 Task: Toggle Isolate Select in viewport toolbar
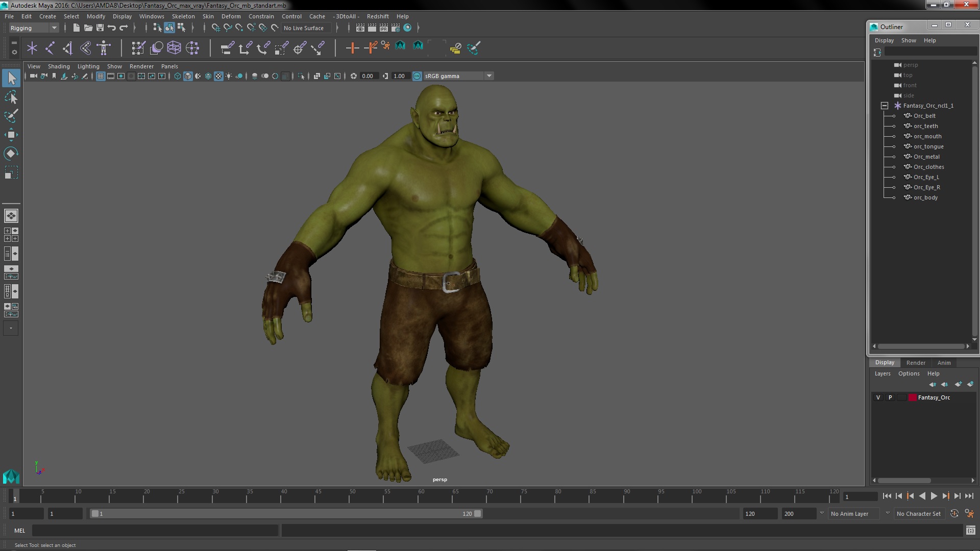pos(301,76)
